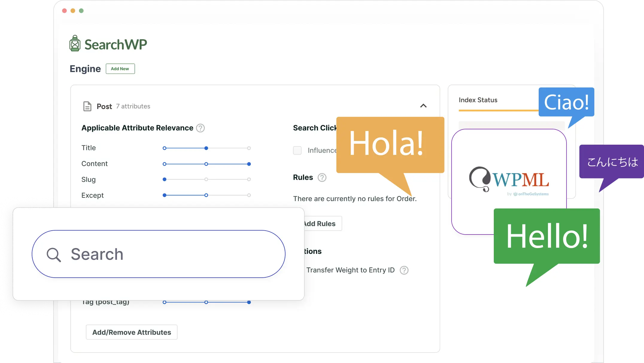Set Slug slider to middle point
644x363 pixels.
[x=206, y=179]
